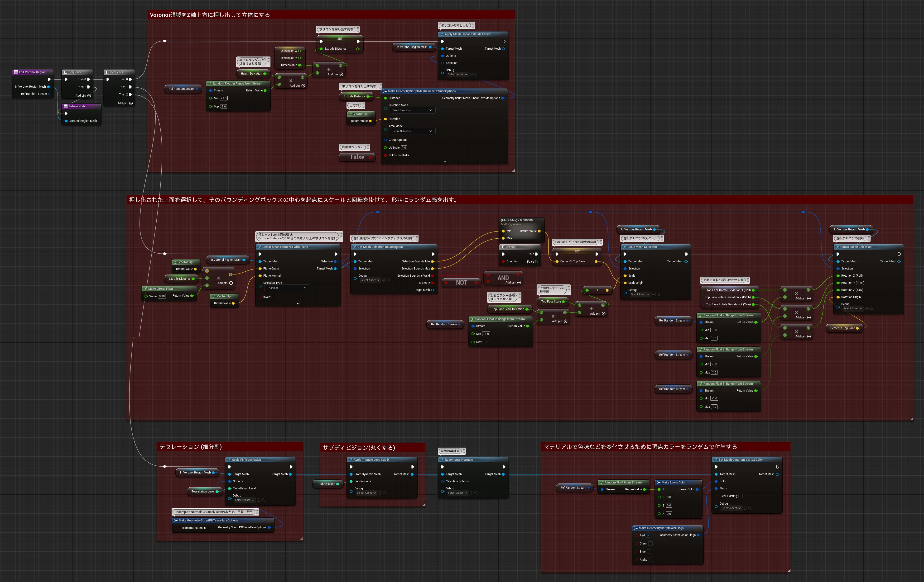924x582 pixels.
Task: Click the magnifier browse icon in Set Mesh Constant Vertex Color Debug
Action: [750, 508]
